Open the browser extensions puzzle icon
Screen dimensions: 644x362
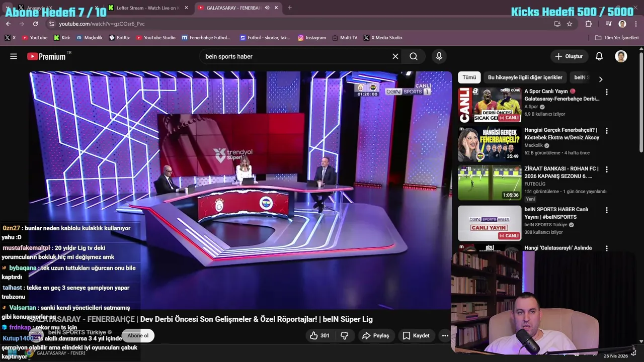click(589, 24)
